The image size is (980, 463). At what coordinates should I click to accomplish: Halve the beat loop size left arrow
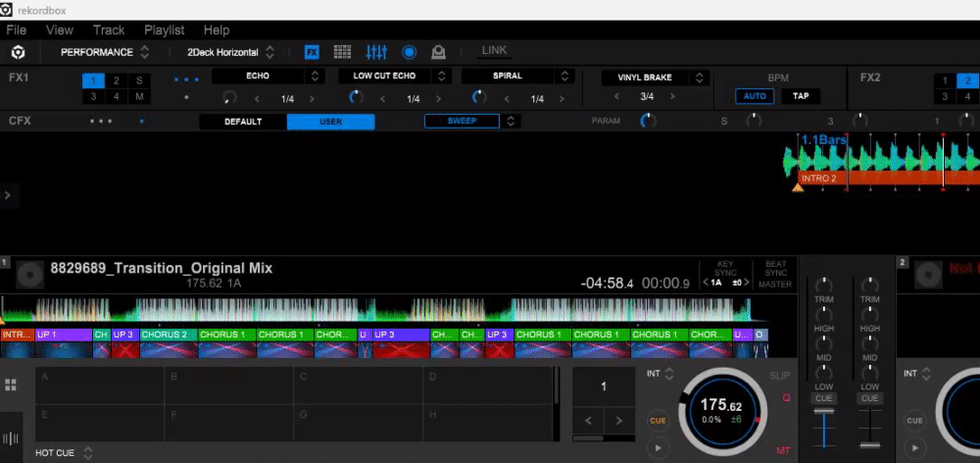click(x=588, y=421)
